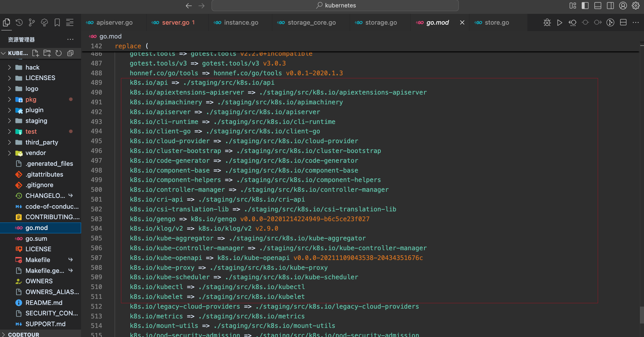Open the Source Control view icon

[32, 23]
